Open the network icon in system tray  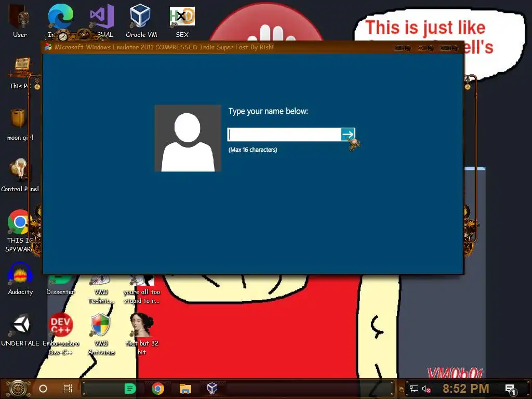coord(414,389)
